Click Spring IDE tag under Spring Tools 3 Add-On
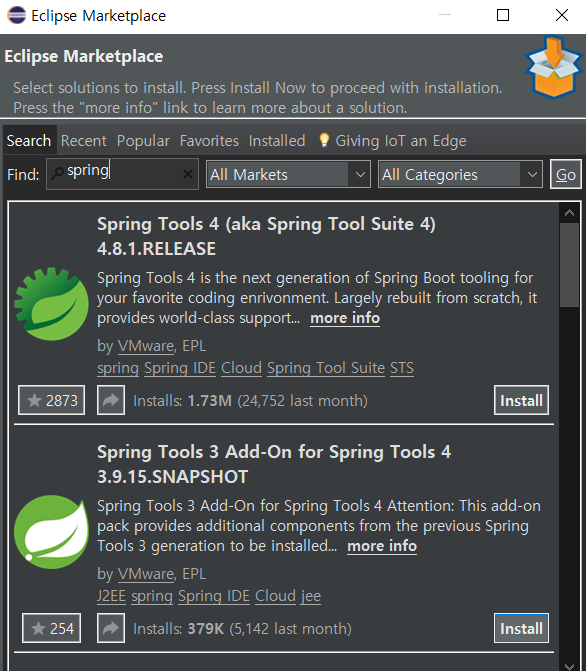586x671 pixels. click(214, 596)
